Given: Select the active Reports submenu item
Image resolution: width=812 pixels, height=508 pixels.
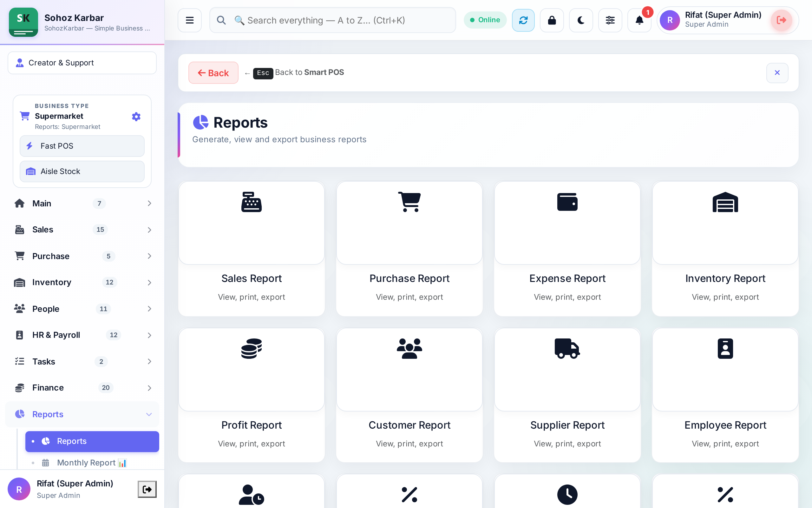Looking at the screenshot, I should pos(92,441).
